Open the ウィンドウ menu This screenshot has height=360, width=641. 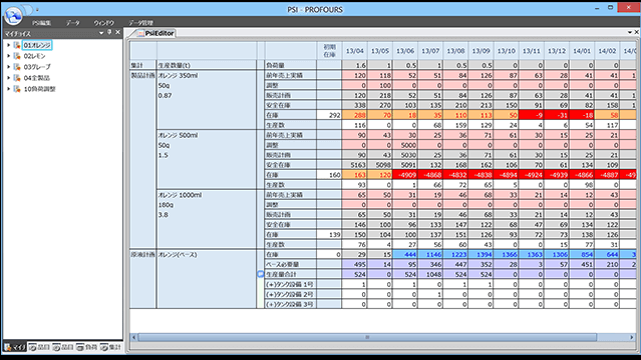(x=103, y=23)
